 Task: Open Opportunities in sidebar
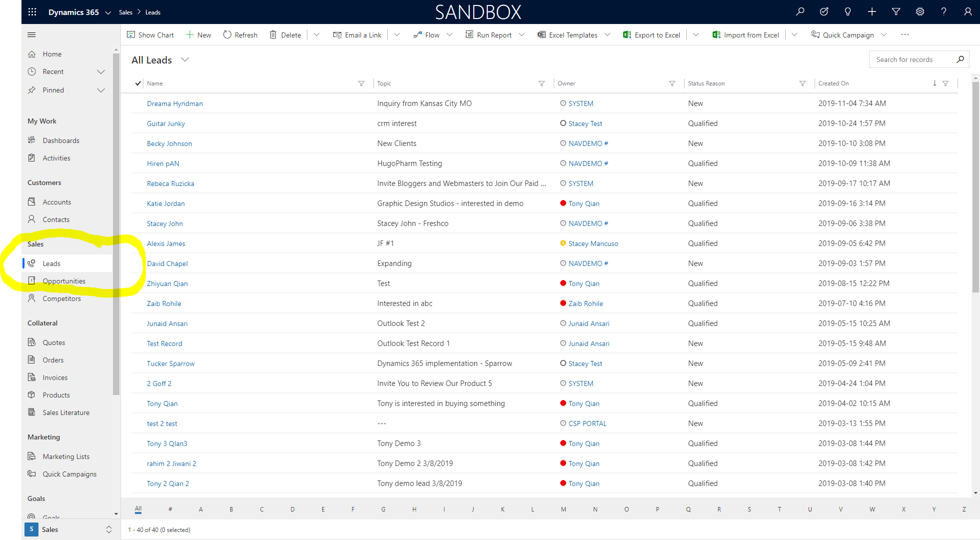[x=64, y=281]
